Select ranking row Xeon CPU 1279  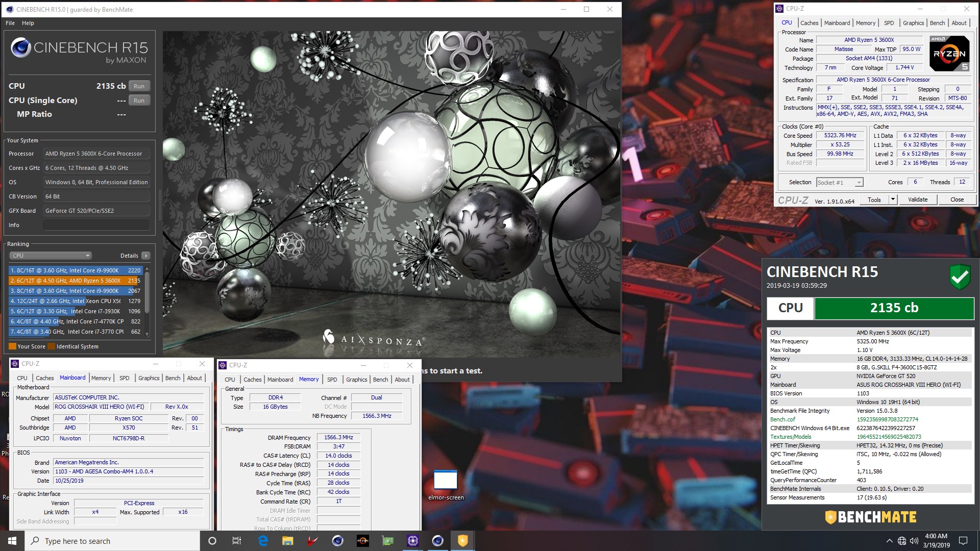tap(76, 301)
